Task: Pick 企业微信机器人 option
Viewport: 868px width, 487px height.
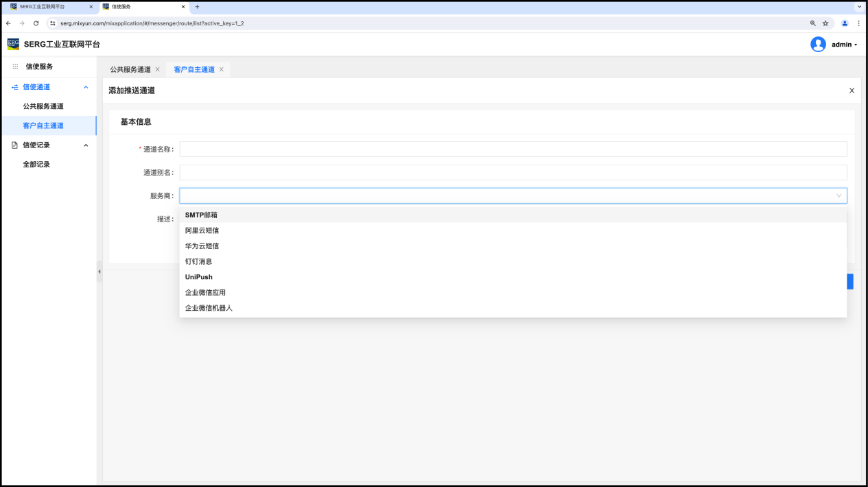Action: point(209,308)
